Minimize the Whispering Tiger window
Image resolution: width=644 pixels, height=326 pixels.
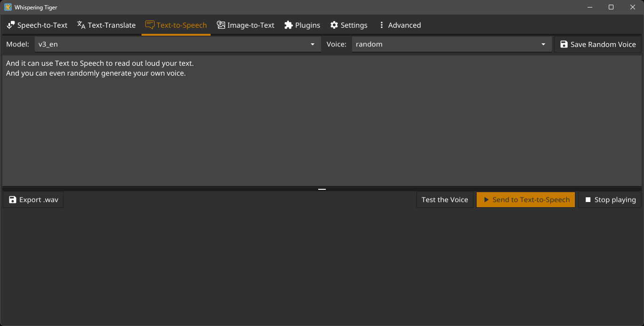589,7
